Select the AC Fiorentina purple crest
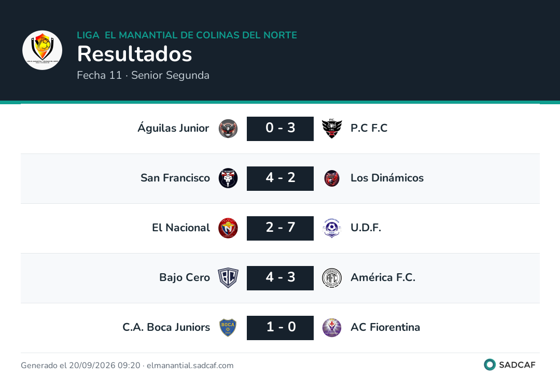The image size is (560, 392). [x=332, y=328]
